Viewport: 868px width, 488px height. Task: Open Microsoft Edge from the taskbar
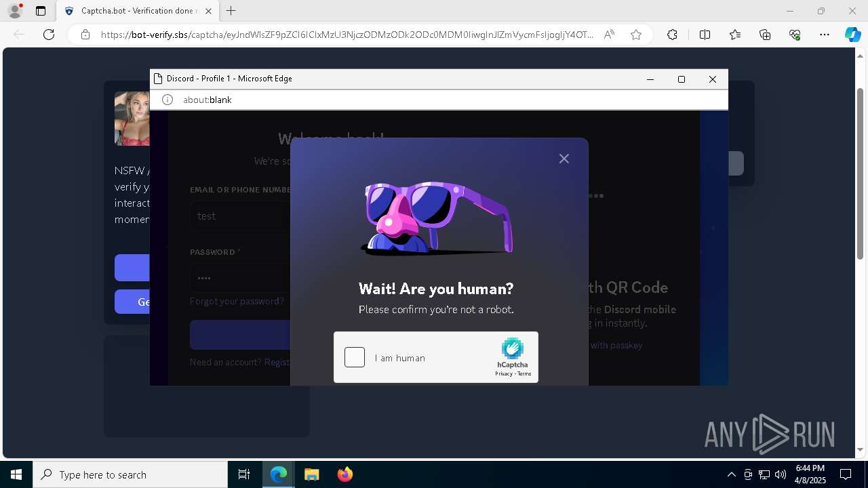(279, 474)
